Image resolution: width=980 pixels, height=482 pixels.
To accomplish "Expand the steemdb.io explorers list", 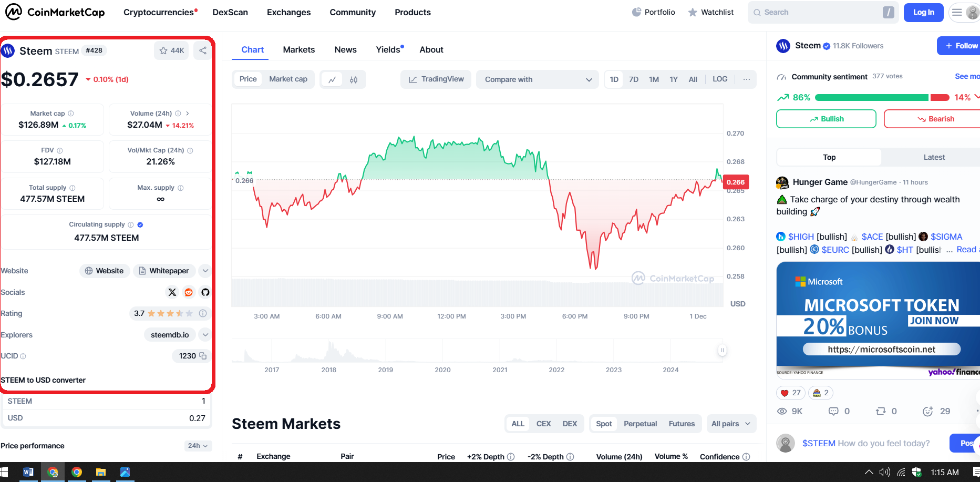I will [205, 335].
